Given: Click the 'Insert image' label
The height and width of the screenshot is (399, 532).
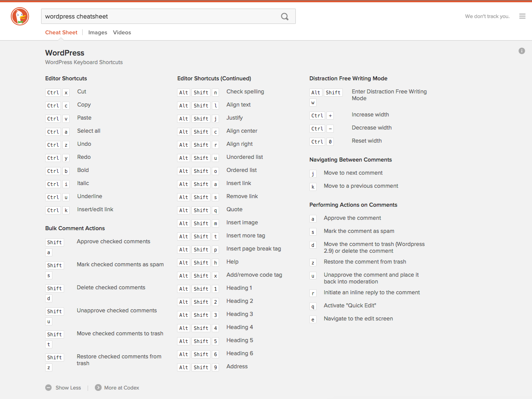Looking at the screenshot, I should [242, 223].
